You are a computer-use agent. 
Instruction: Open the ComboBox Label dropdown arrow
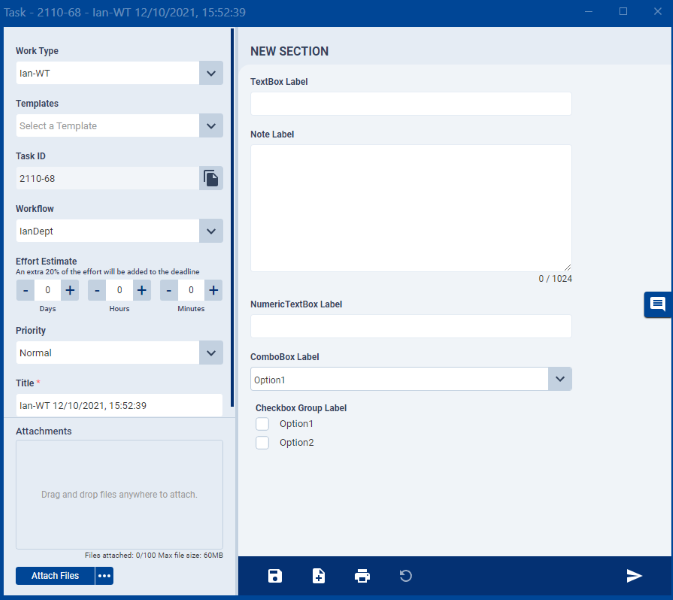pos(560,379)
